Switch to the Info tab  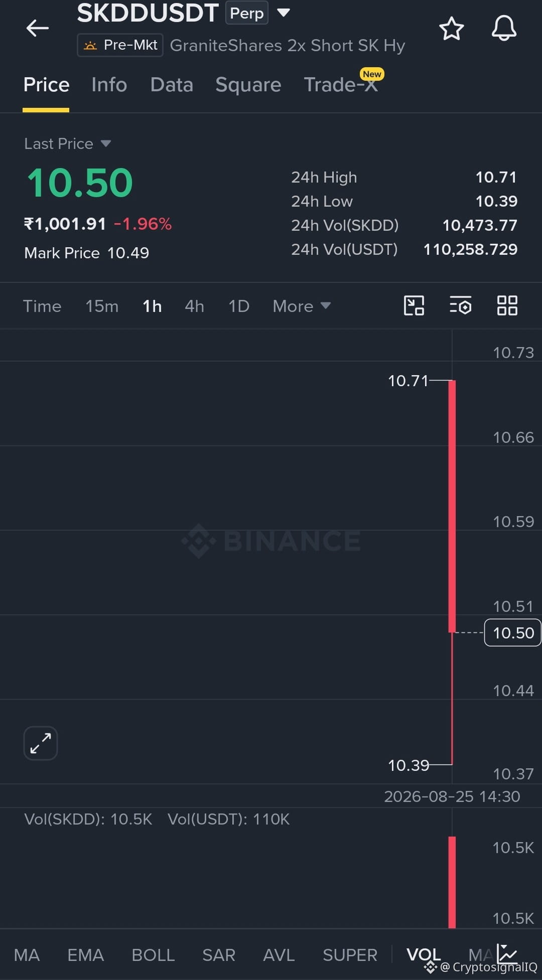109,85
